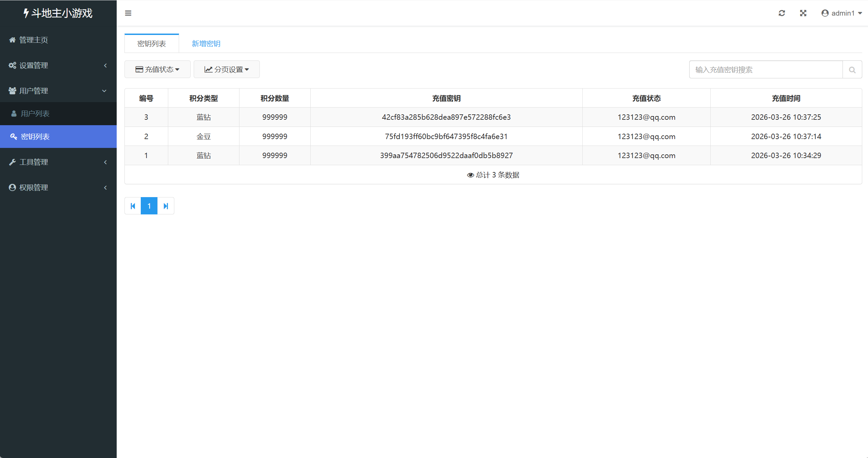Screen dimensions: 868x458
Task: Open the 充值状态 filter dropdown
Action: (157, 69)
